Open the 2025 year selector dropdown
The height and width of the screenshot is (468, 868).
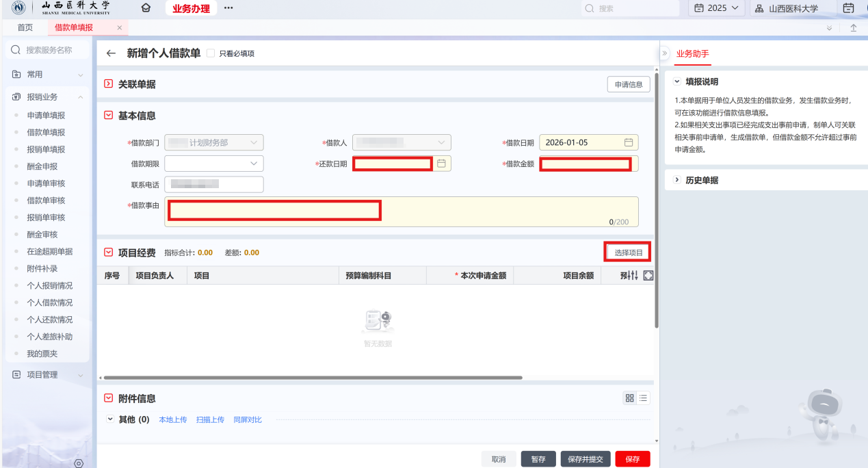pyautogui.click(x=715, y=8)
